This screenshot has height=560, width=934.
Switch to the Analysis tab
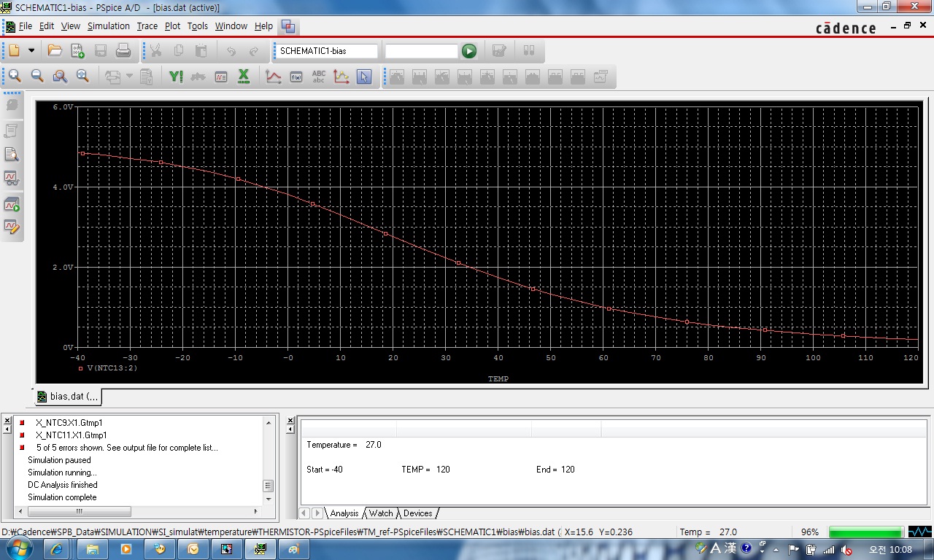pyautogui.click(x=344, y=513)
